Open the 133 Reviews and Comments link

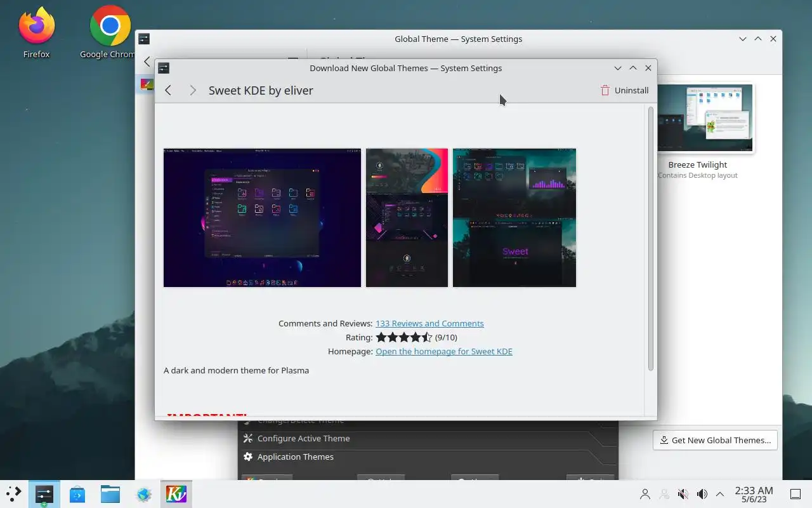pyautogui.click(x=429, y=323)
